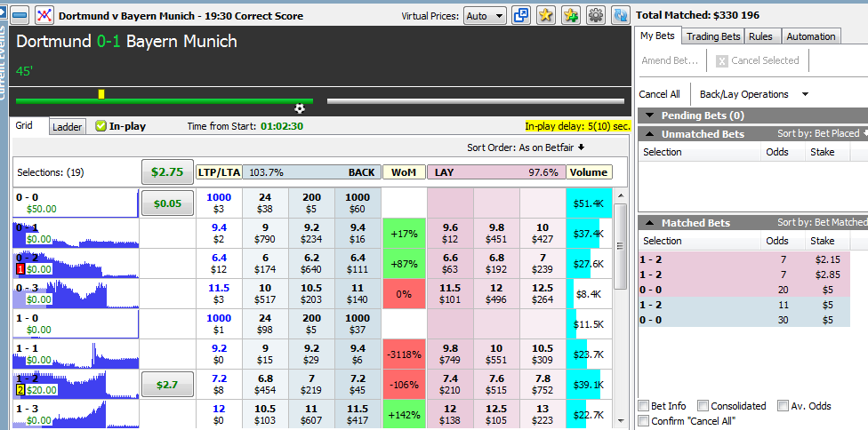Open Unmatched Bets Sort by Bet Placed dropdown
The image size is (868, 430).
point(822,133)
